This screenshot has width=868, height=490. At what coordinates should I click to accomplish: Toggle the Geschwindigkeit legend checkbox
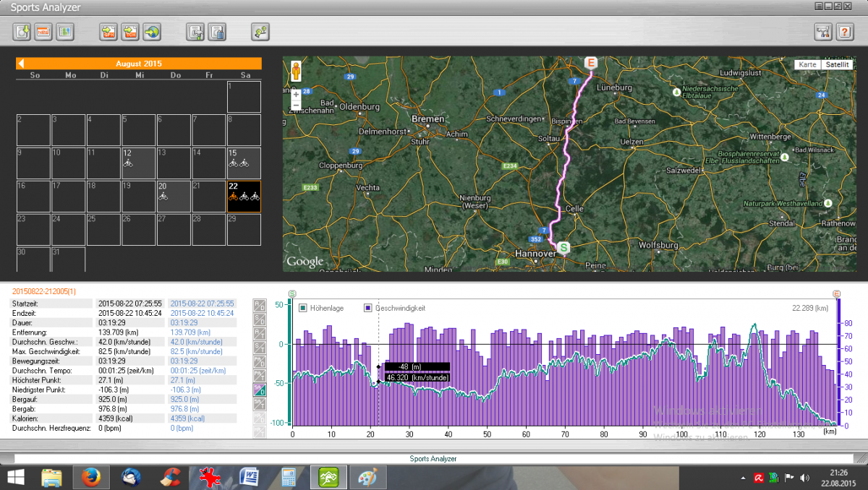[x=367, y=308]
